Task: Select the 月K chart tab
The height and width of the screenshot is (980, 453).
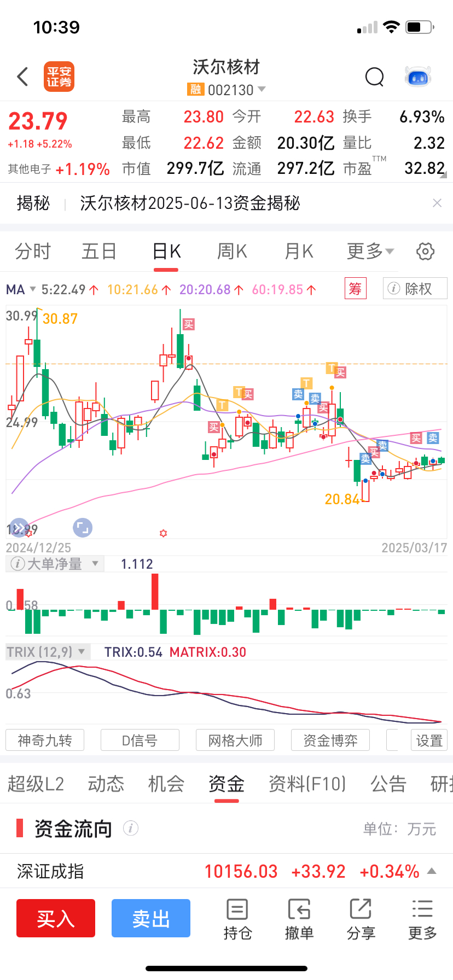Action: click(299, 252)
